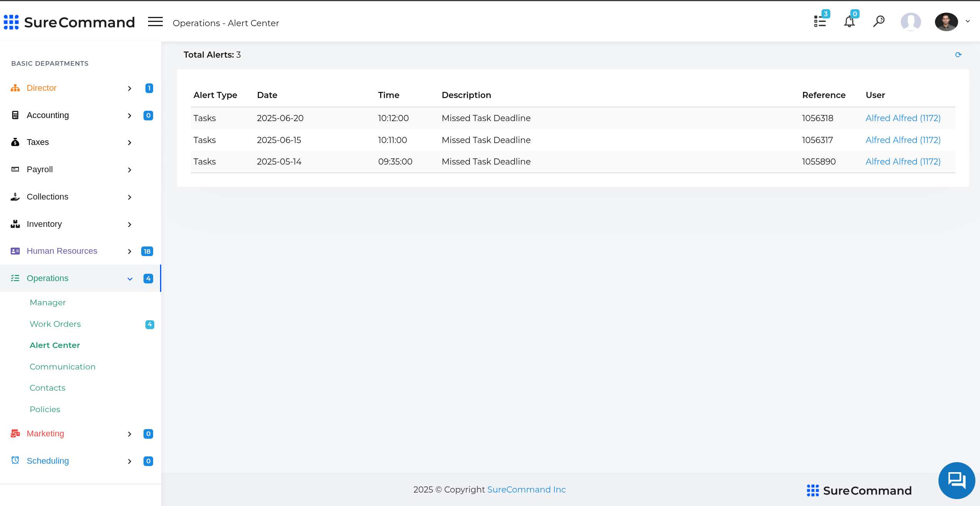Expand the Marketing department chevron
Viewport: 980px width, 506px height.
tap(130, 434)
